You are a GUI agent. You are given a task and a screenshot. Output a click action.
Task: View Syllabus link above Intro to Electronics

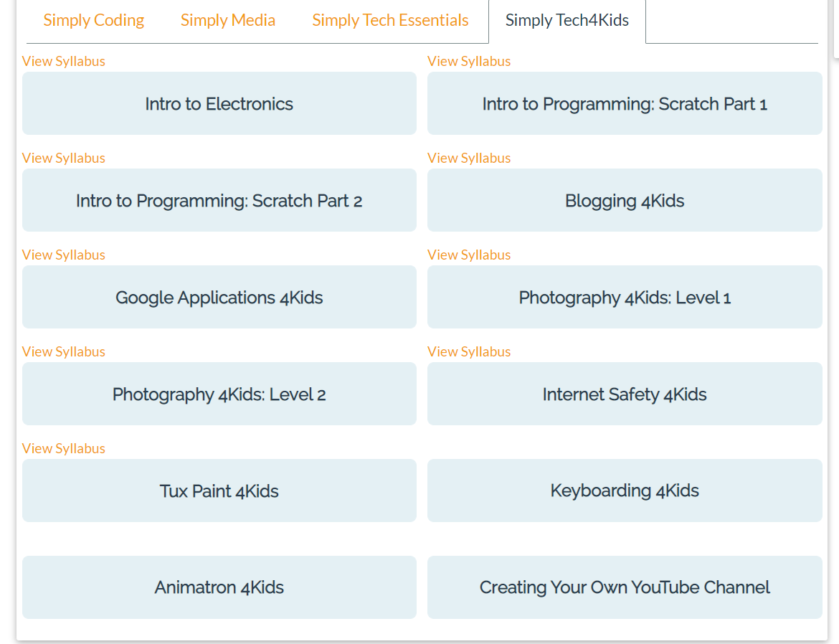tap(64, 61)
